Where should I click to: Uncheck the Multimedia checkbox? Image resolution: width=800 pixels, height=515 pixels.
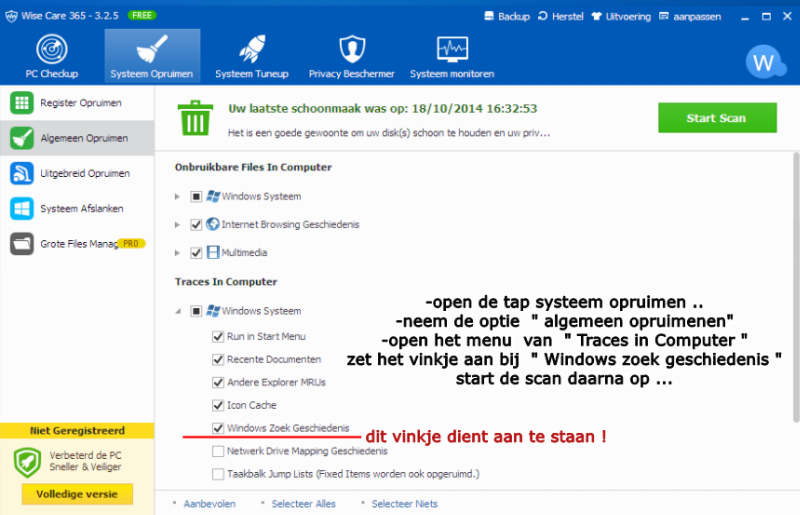tap(196, 253)
